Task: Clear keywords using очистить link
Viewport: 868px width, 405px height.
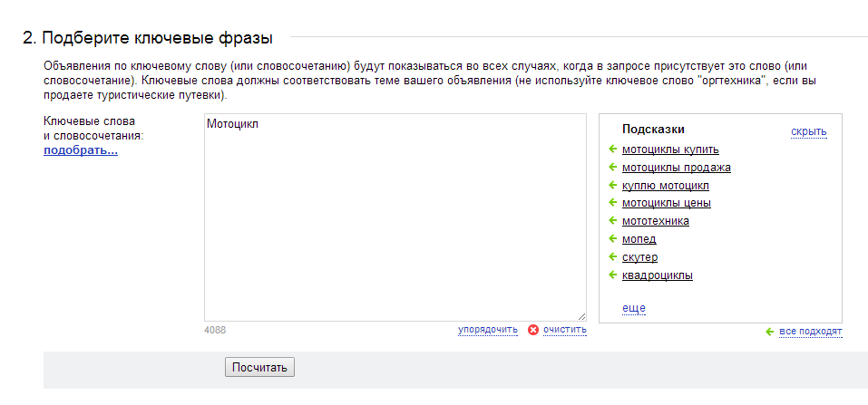Action: click(x=565, y=330)
